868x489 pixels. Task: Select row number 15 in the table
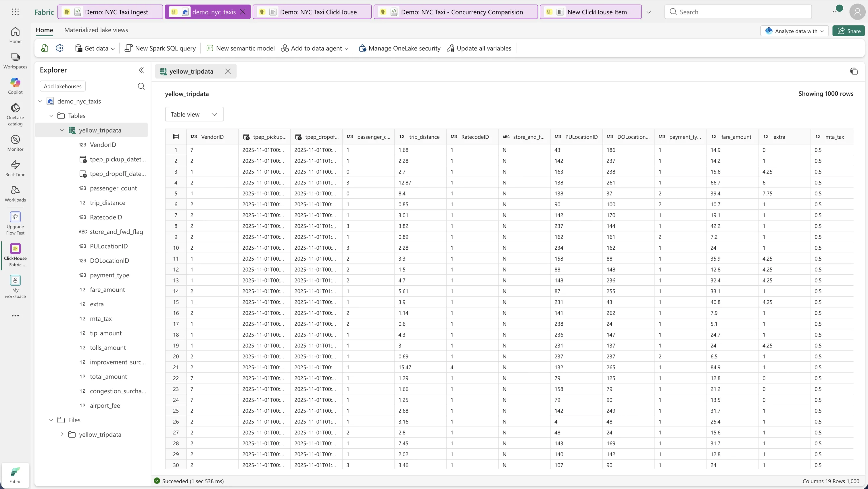pos(176,302)
